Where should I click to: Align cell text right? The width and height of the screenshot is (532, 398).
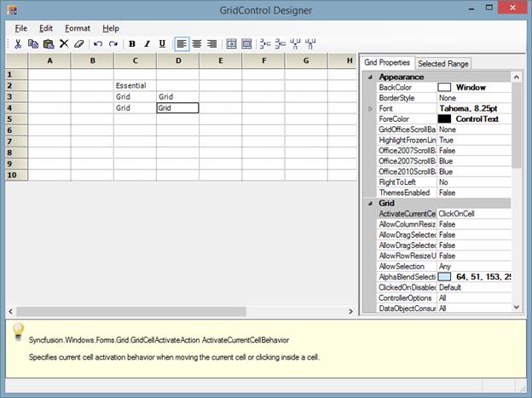point(212,43)
